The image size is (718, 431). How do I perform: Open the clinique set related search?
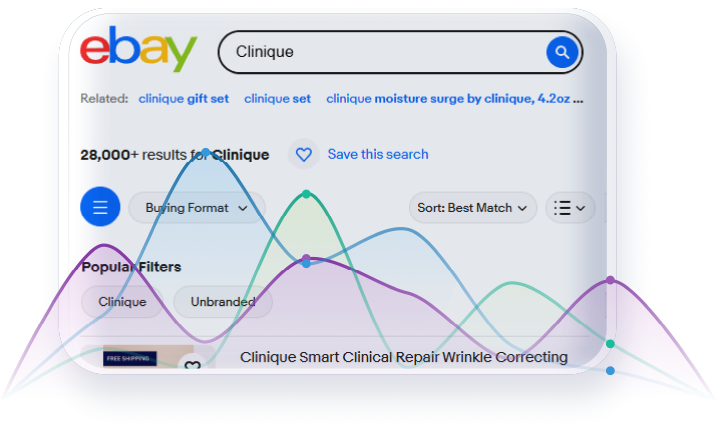click(277, 98)
